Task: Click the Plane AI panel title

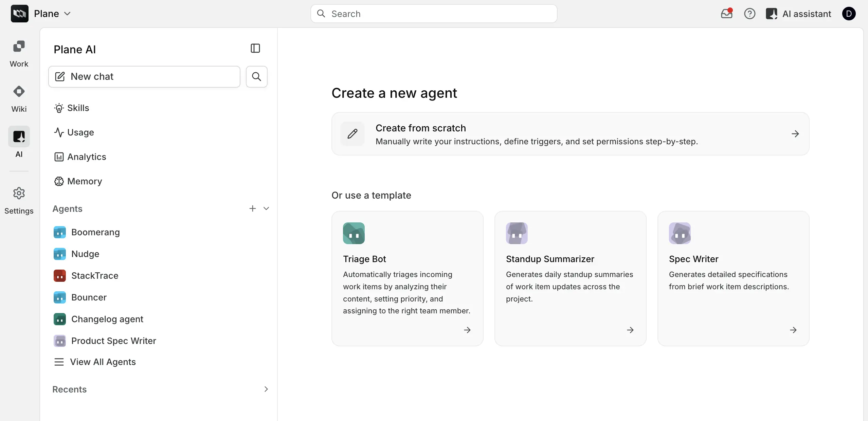Action: [x=75, y=50]
